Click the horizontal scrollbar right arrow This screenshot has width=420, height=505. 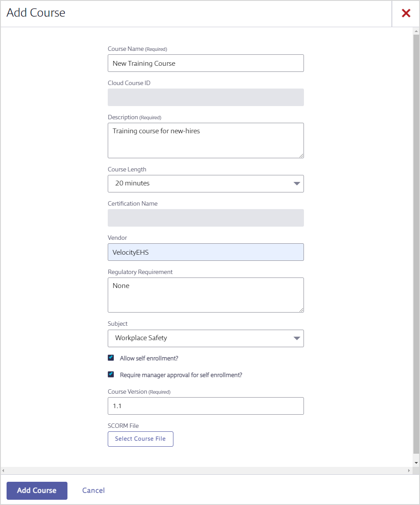coord(409,471)
